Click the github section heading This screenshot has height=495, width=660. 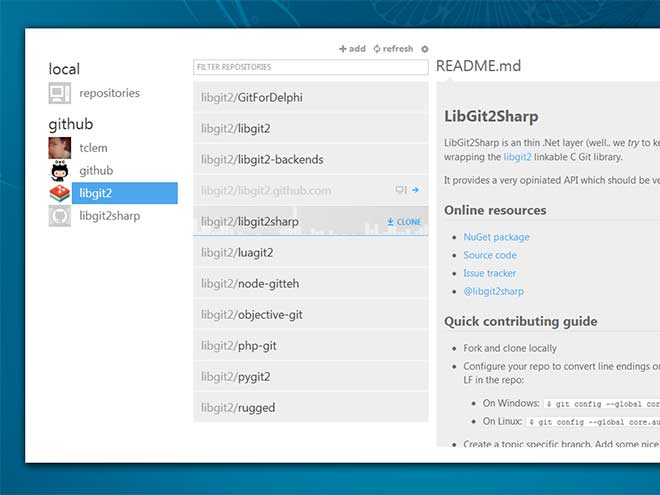click(71, 124)
